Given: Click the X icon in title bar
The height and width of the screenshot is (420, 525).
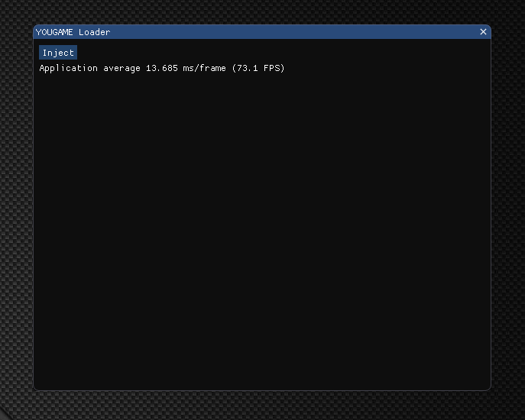Looking at the screenshot, I should coord(483,32).
